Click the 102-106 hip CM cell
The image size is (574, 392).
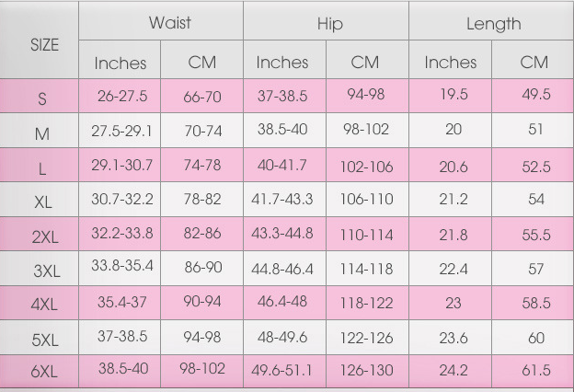(x=366, y=167)
